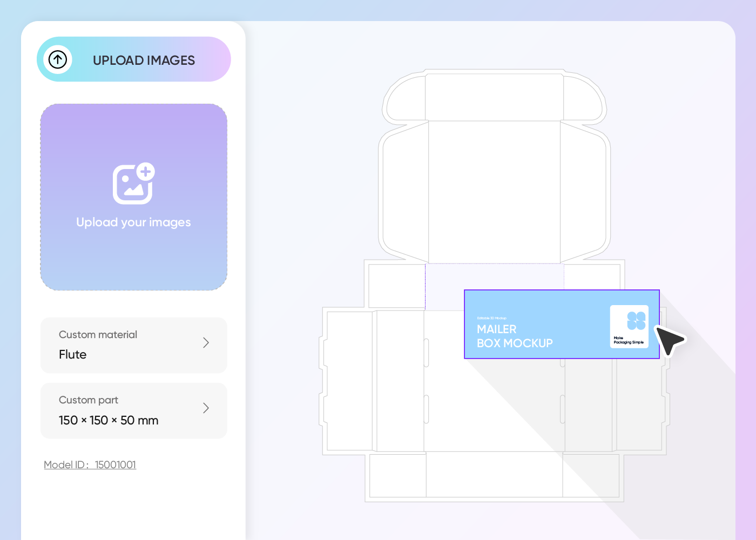The width and height of the screenshot is (756, 540).
Task: Click the four-leaf logo on mockup card
Action: click(x=636, y=320)
